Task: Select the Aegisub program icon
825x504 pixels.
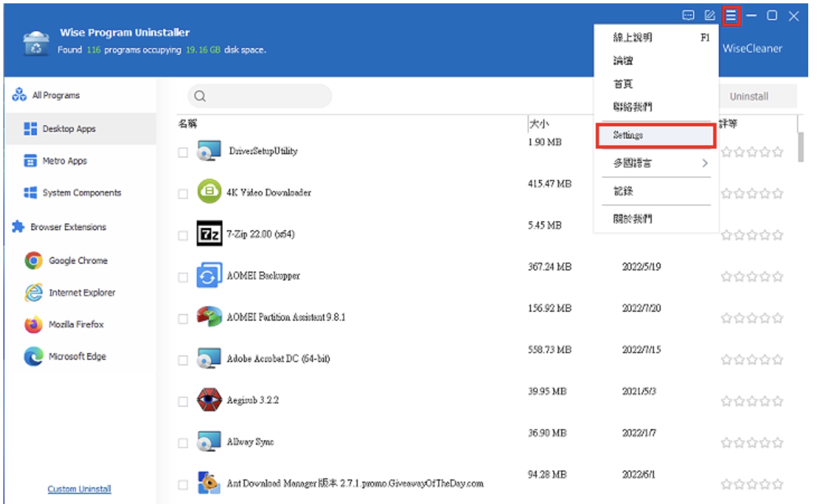Action: coord(209,400)
